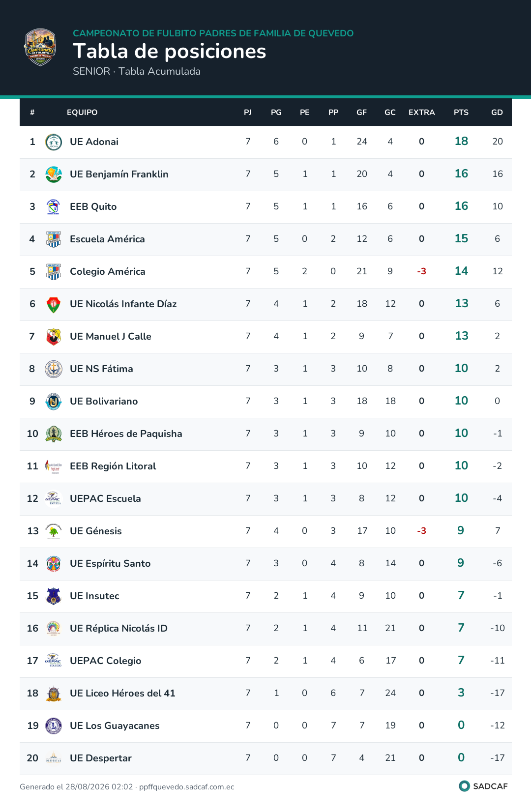Click the EEB Quito team crest
Viewport: 531px width, 812px height.
pyautogui.click(x=54, y=207)
